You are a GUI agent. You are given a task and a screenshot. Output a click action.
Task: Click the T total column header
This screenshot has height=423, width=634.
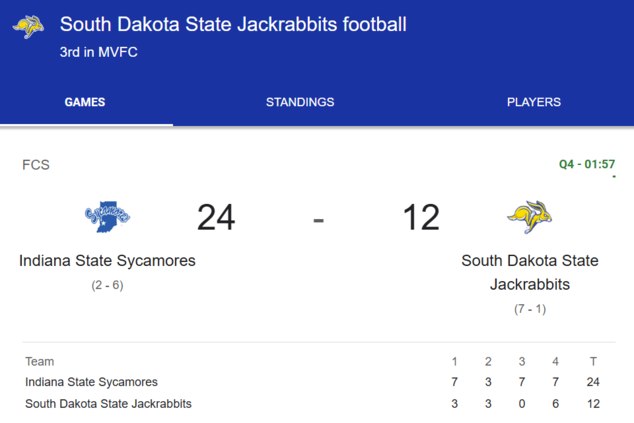pos(593,361)
